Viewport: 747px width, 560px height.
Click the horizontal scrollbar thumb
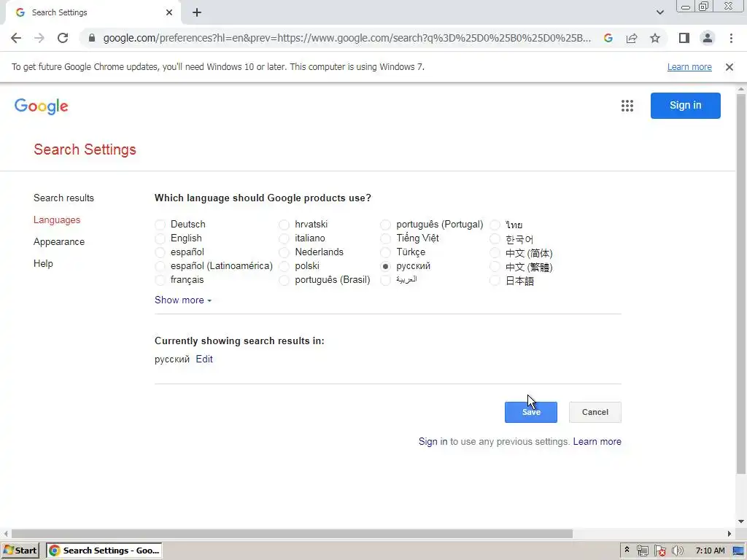pyautogui.click(x=292, y=534)
